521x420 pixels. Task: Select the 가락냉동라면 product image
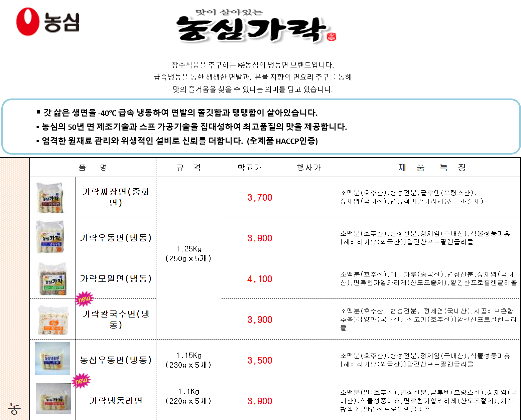53,399
